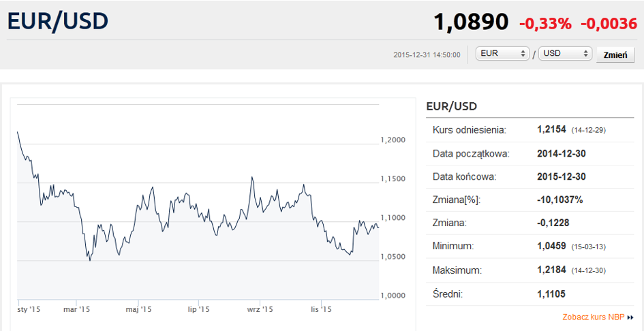Image resolution: width=644 pixels, height=331 pixels.
Task: Click the sty '15 axis label
Action: (29, 309)
